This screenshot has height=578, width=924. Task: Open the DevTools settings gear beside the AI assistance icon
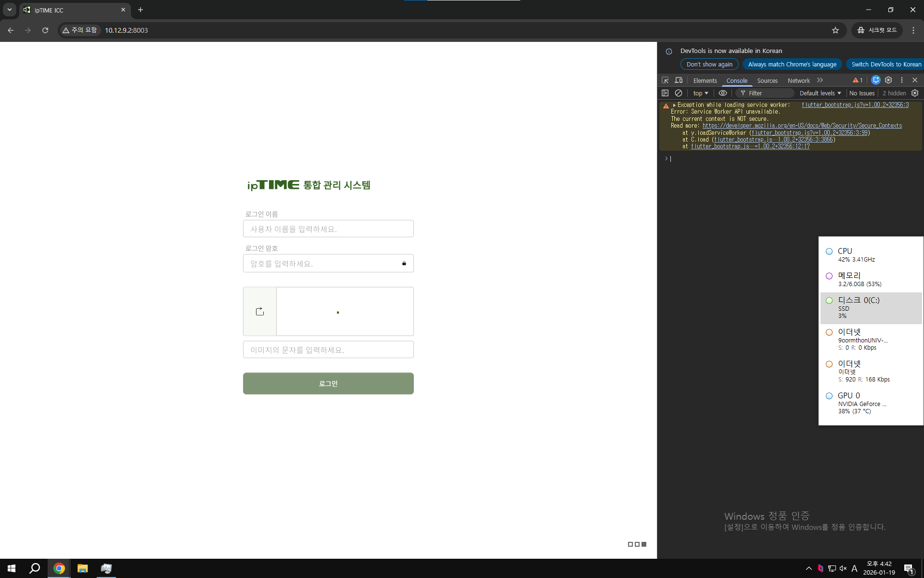[888, 80]
